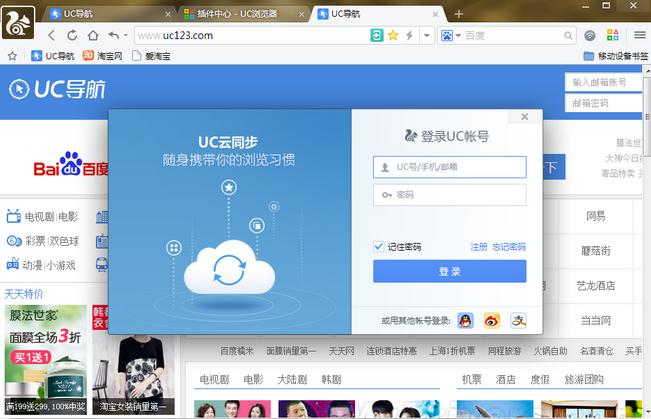Select the active third UC导航 tab
This screenshot has width=651, height=419.
[376, 14]
